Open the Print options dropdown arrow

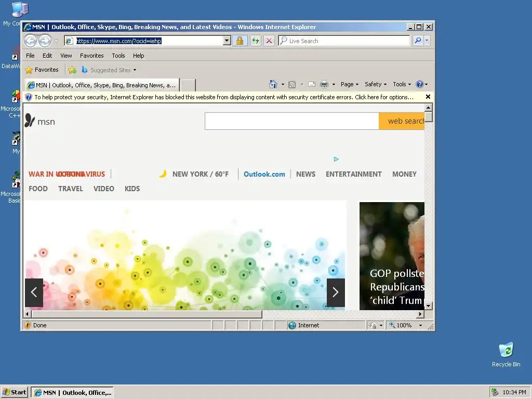tap(334, 85)
